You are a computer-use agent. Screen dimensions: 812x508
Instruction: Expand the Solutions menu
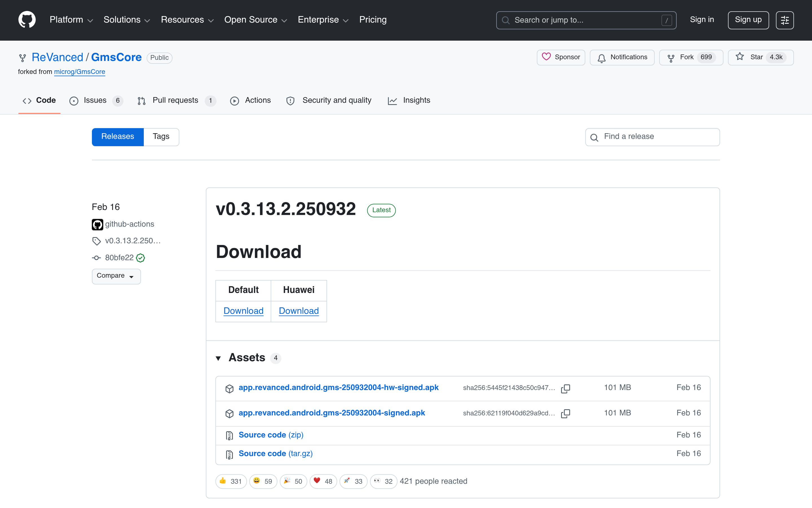point(127,20)
